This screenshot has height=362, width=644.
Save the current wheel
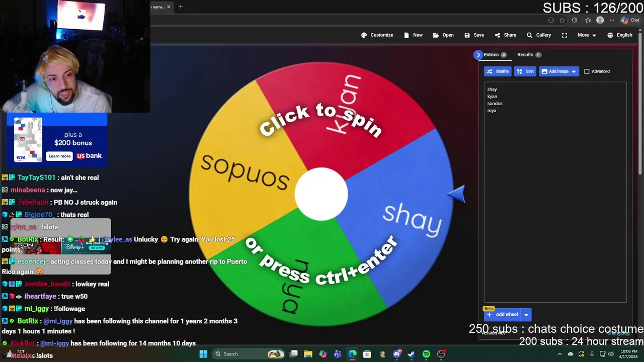pyautogui.click(x=474, y=35)
